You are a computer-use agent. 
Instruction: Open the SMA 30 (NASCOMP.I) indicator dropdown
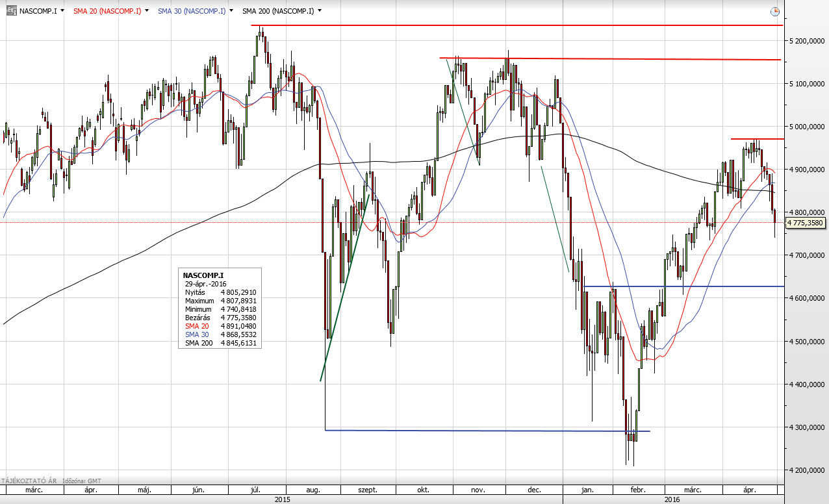click(x=232, y=11)
